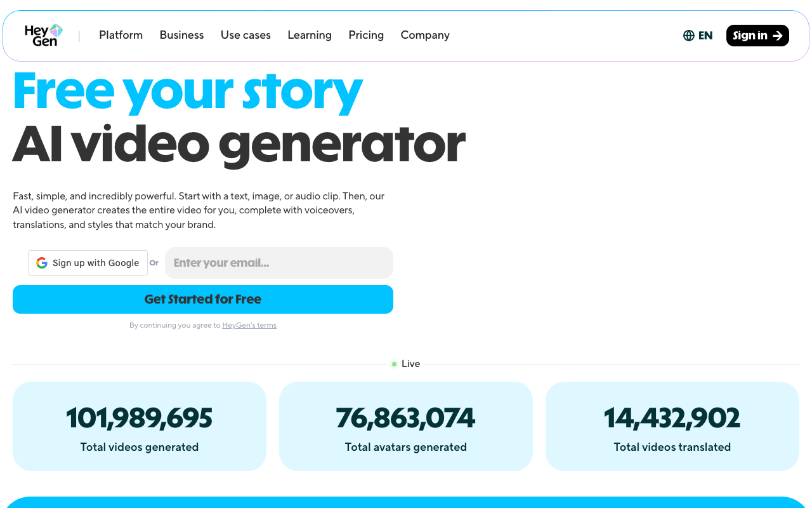
Task: Click the Free your story headline
Action: pyautogui.click(x=188, y=92)
